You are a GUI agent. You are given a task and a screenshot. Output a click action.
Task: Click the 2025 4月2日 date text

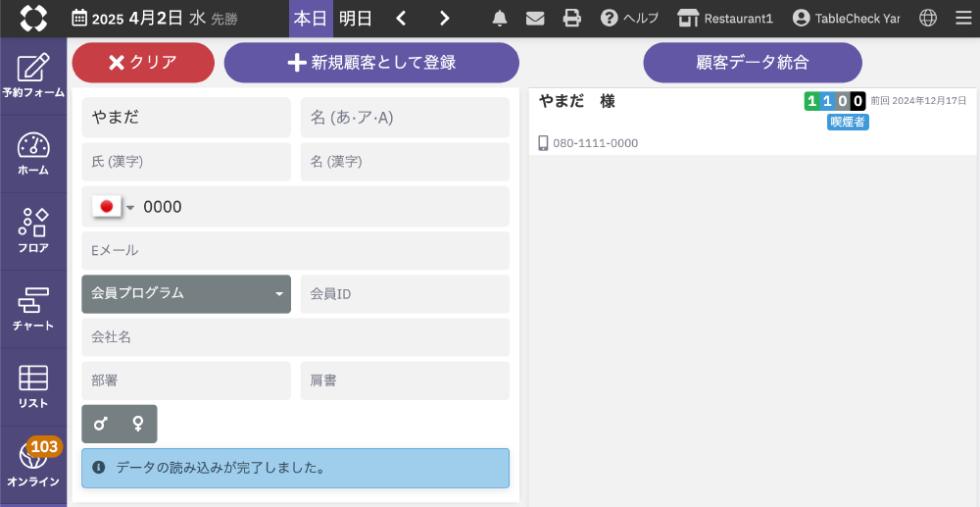(139, 18)
